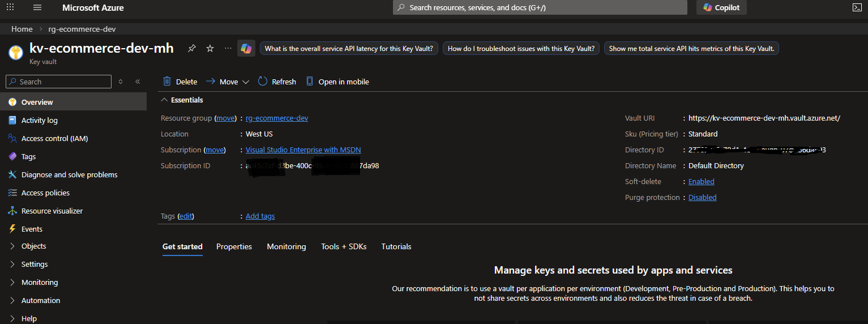Open Cloud Shell from the top bar
Image resolution: width=868 pixels, height=324 pixels.
[x=857, y=7]
